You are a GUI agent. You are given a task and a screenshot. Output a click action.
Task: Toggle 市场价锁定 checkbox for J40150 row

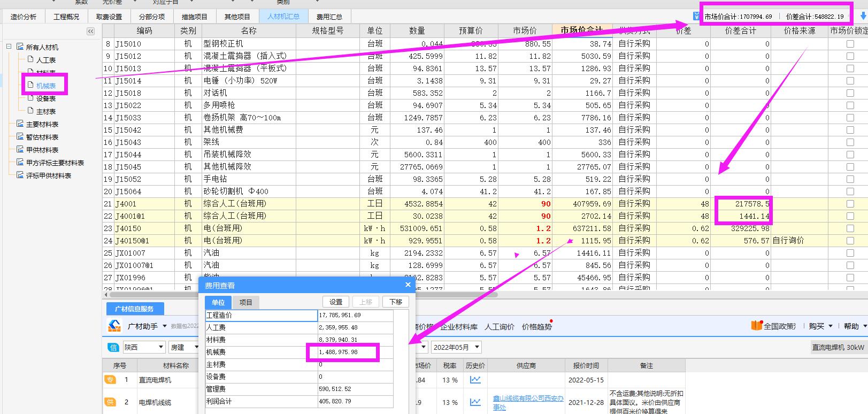(x=850, y=228)
